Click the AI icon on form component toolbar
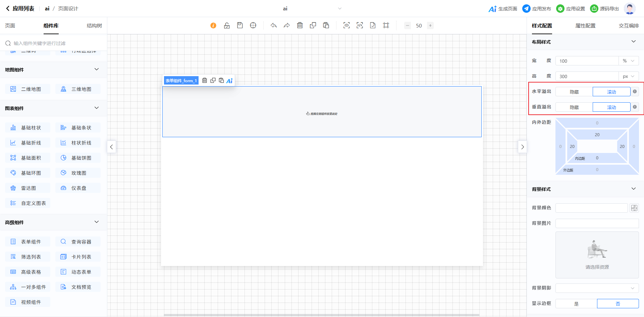Screen dimensions: 644x317 click(229, 81)
